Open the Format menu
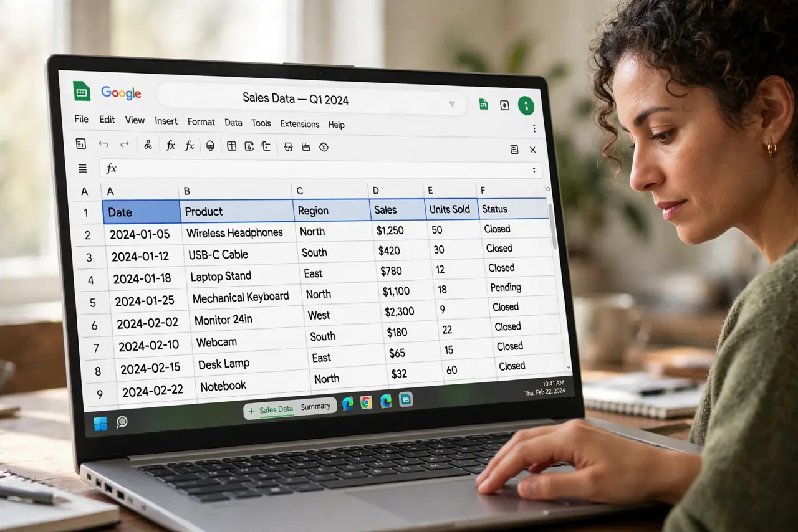Screen dimensions: 798x532 (201, 121)
